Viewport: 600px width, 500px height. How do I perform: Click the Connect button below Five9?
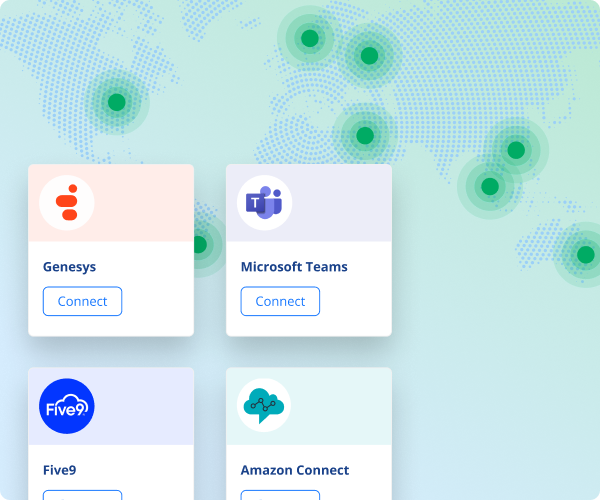(82, 494)
